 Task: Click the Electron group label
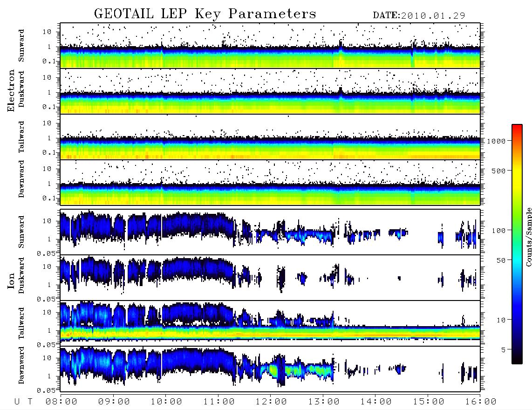(11, 91)
